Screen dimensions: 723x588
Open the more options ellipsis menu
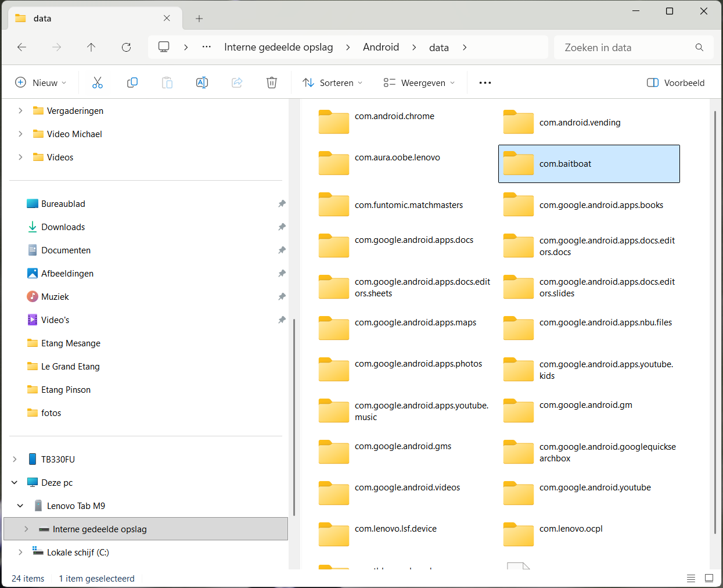[485, 83]
